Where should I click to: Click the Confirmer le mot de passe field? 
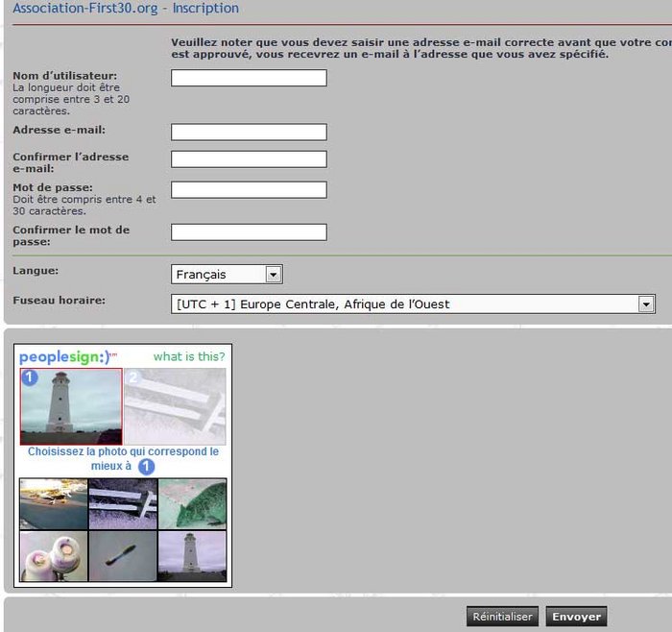249,232
